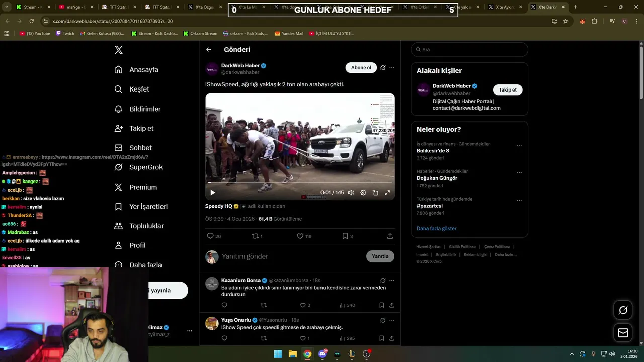Open Yandex Mail bookmark

289,34
